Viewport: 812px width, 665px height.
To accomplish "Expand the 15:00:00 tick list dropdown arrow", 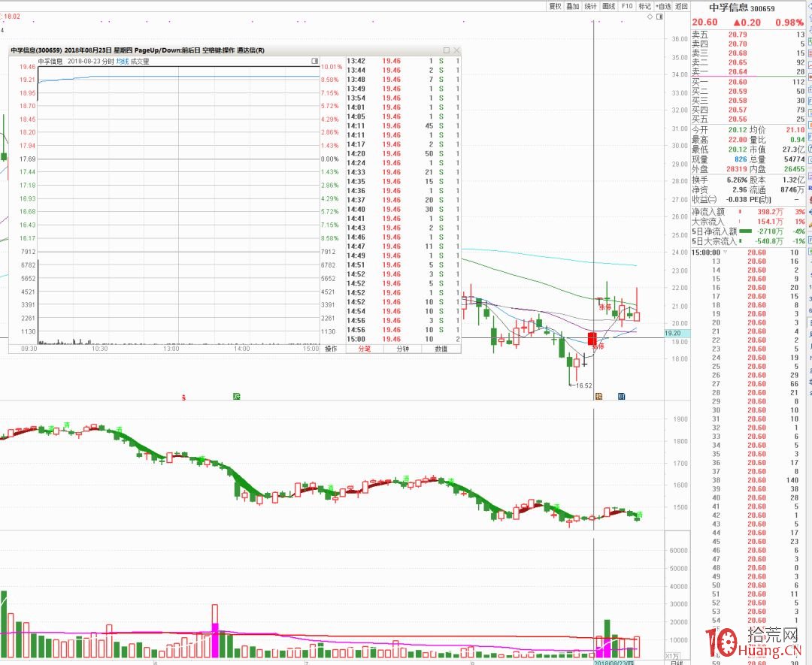I will (725, 252).
